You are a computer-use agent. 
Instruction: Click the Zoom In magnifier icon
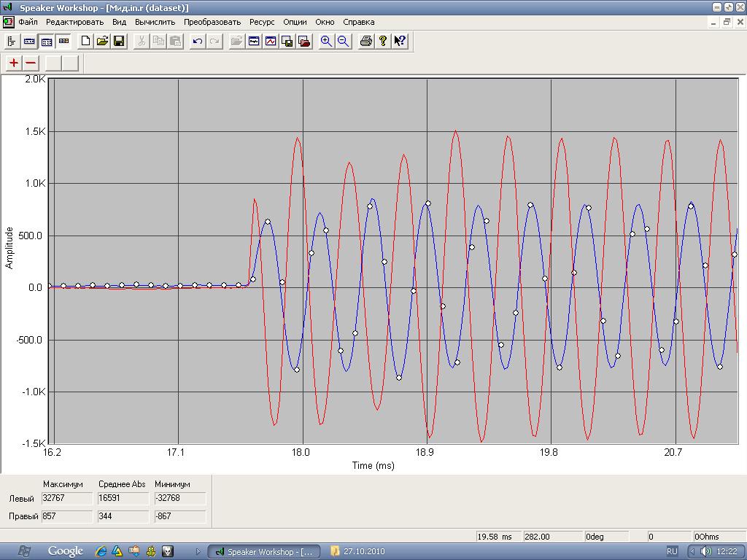[326, 42]
